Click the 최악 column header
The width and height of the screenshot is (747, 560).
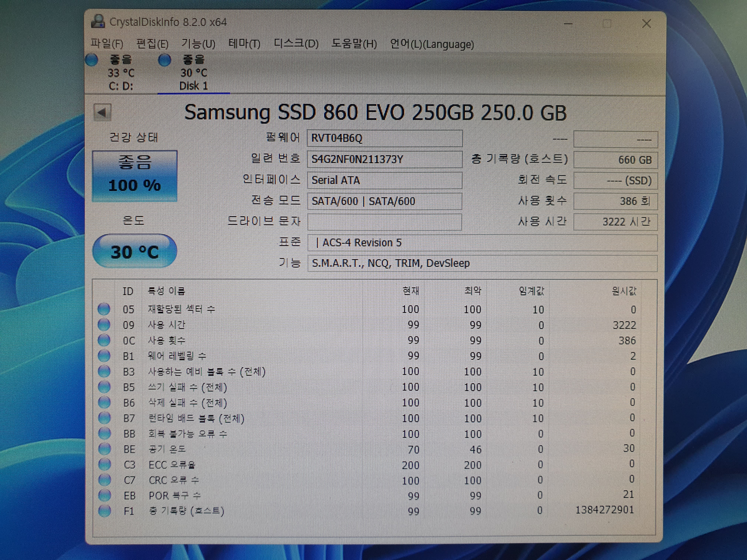(x=473, y=291)
